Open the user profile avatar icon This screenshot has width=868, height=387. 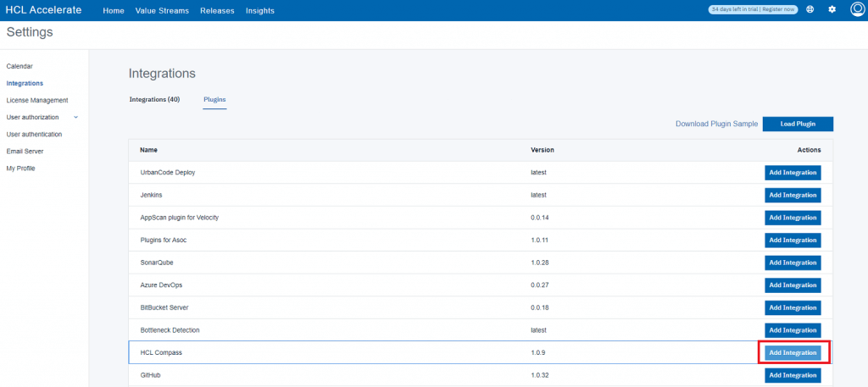(857, 9)
